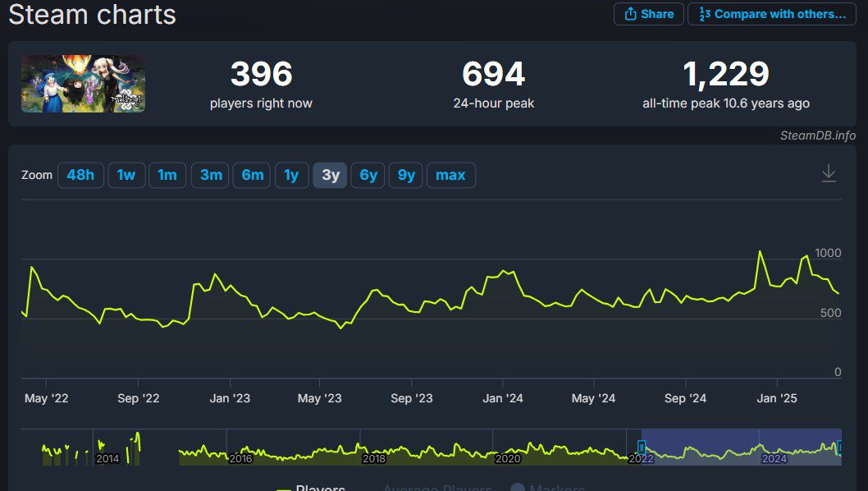Screen dimensions: 868x491
Task: Switch zoom to 1m
Action: tap(167, 175)
